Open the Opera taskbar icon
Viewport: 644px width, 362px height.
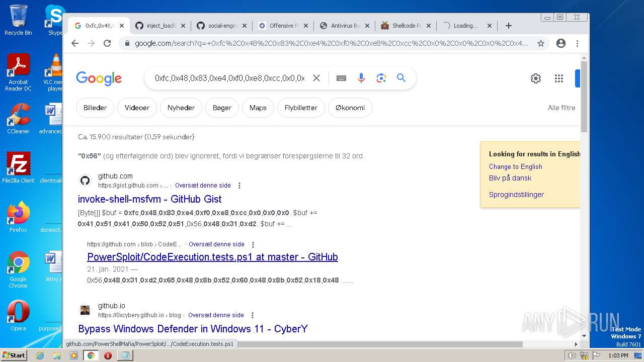(x=108, y=355)
